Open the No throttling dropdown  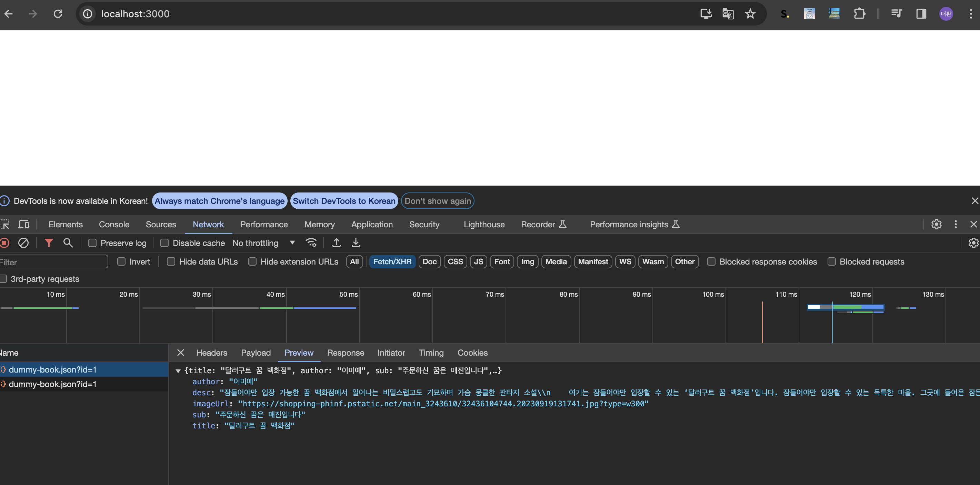point(263,243)
